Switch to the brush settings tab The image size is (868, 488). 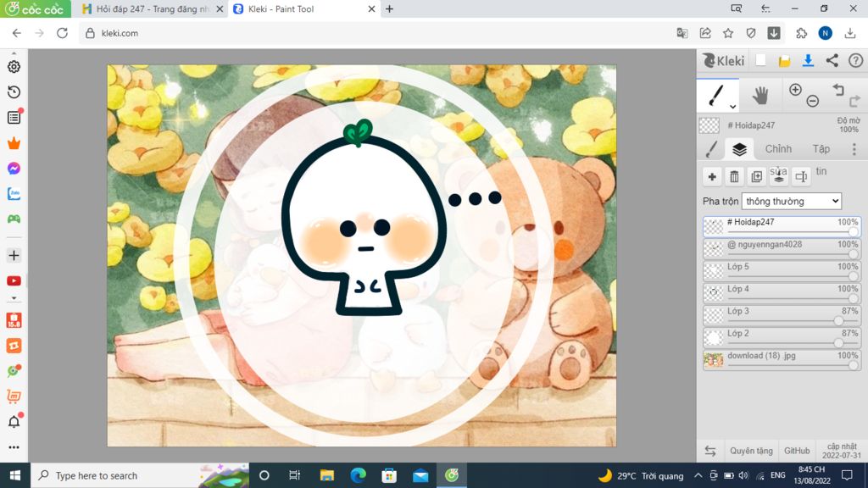pos(712,149)
